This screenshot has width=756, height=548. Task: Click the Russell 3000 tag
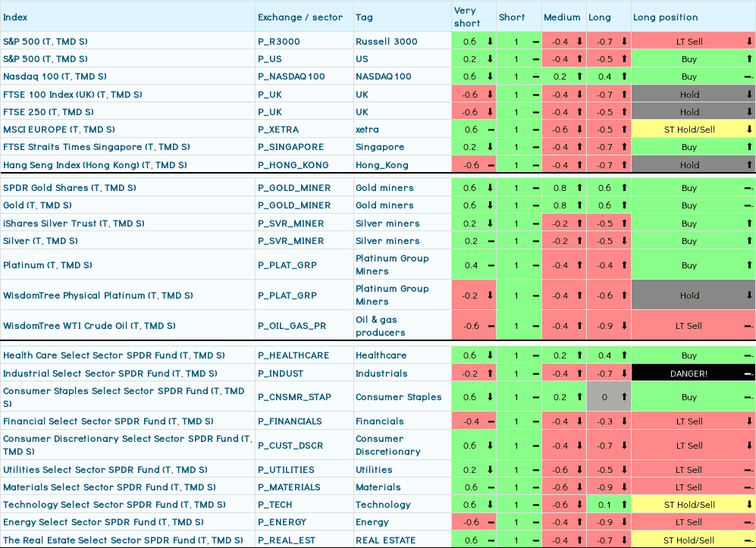tap(387, 42)
